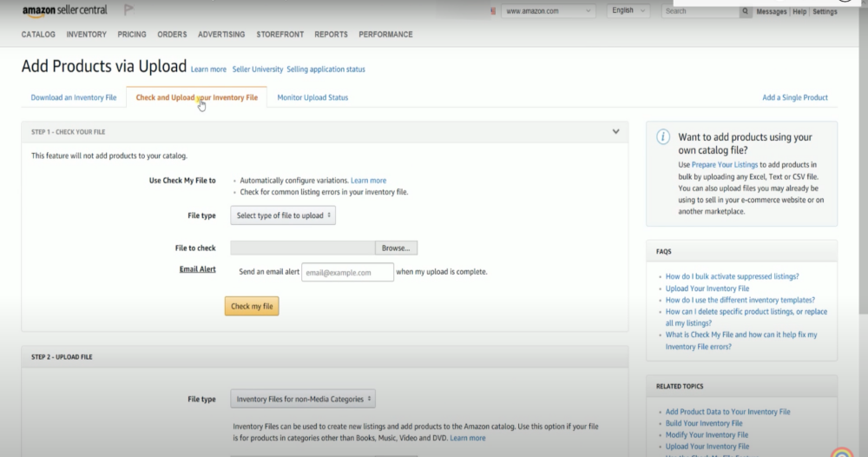Image resolution: width=868 pixels, height=457 pixels.
Task: Open the Selling application status link
Action: (326, 70)
